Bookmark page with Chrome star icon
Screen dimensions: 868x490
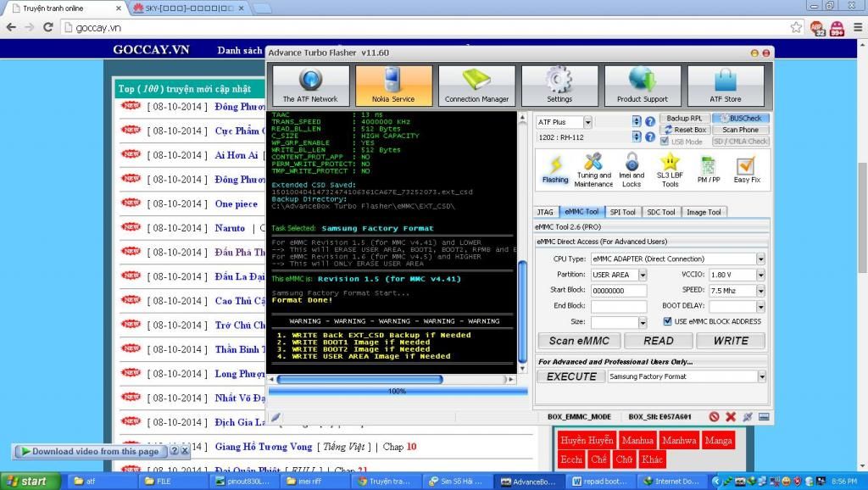click(796, 27)
